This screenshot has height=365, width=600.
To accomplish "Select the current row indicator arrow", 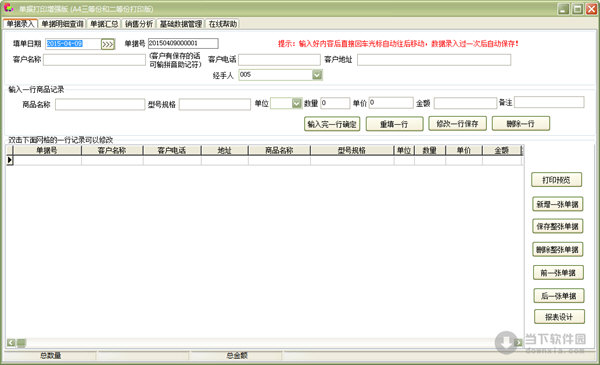I will tap(10, 160).
